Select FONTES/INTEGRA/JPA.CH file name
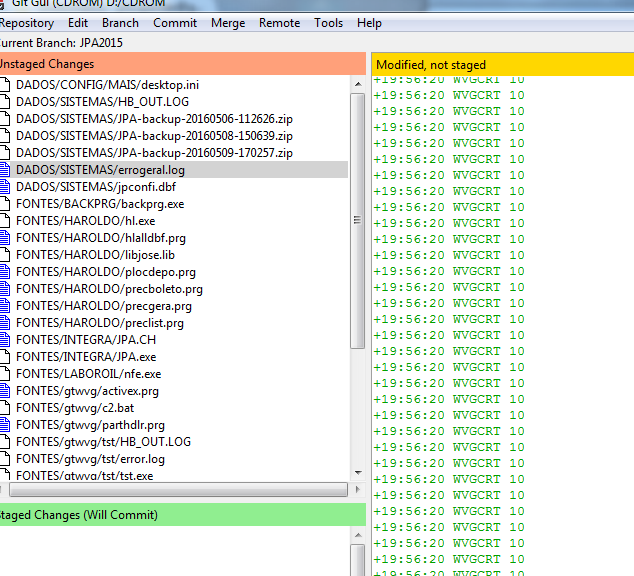This screenshot has height=576, width=634. click(x=86, y=340)
